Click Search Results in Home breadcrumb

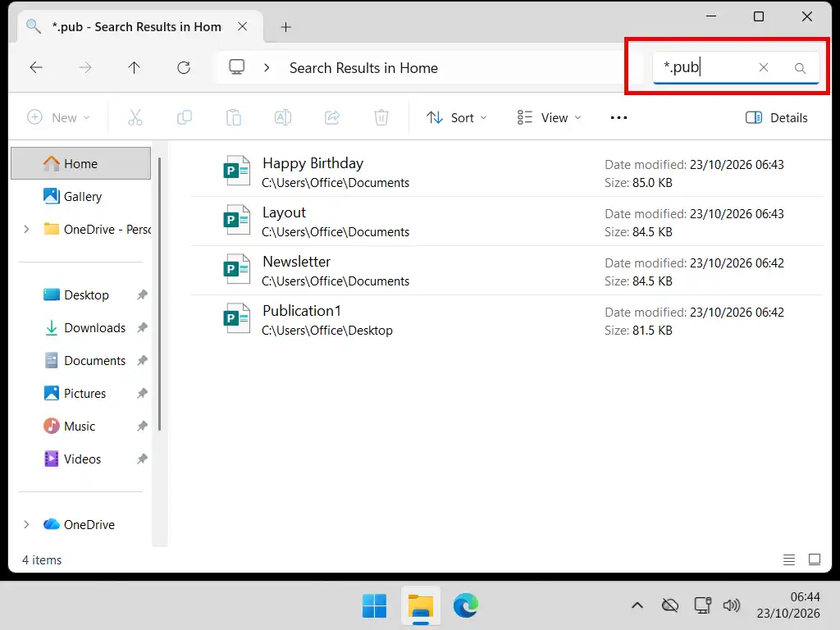coord(363,68)
